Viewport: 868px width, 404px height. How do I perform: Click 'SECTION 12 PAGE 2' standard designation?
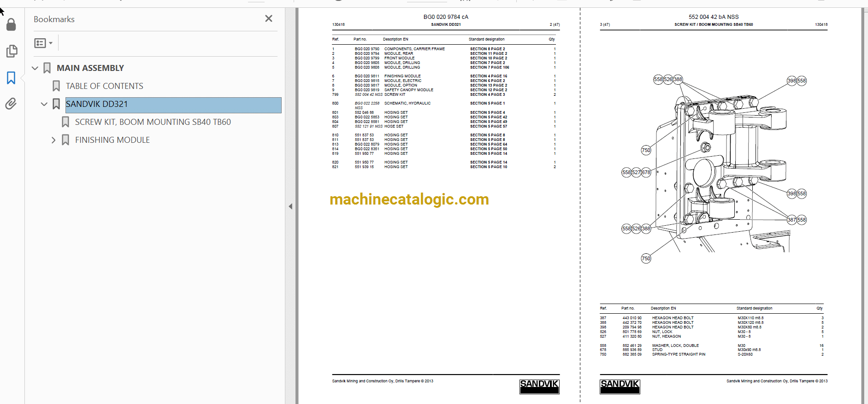pos(488,90)
